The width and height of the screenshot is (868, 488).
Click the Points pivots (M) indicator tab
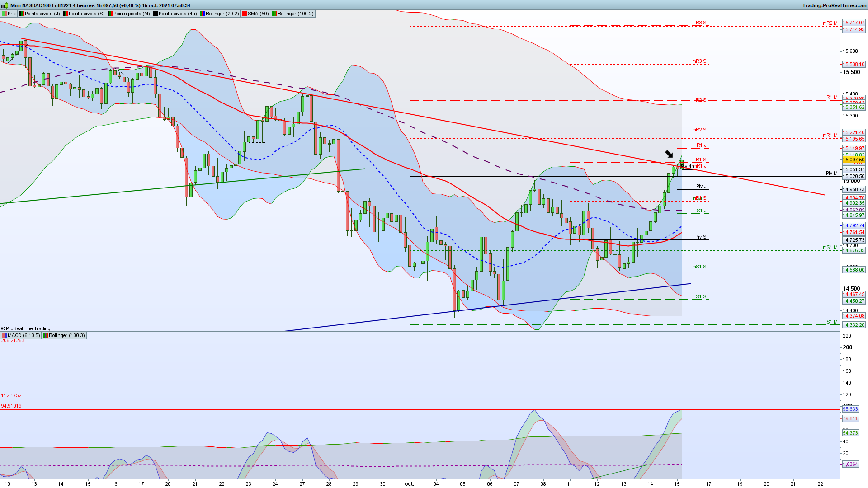(131, 14)
